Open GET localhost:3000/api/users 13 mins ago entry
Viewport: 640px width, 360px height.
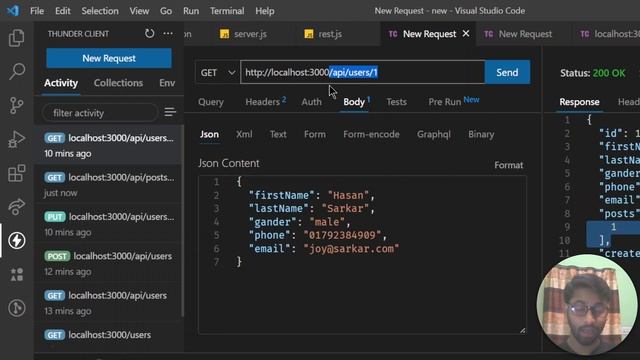(109, 303)
